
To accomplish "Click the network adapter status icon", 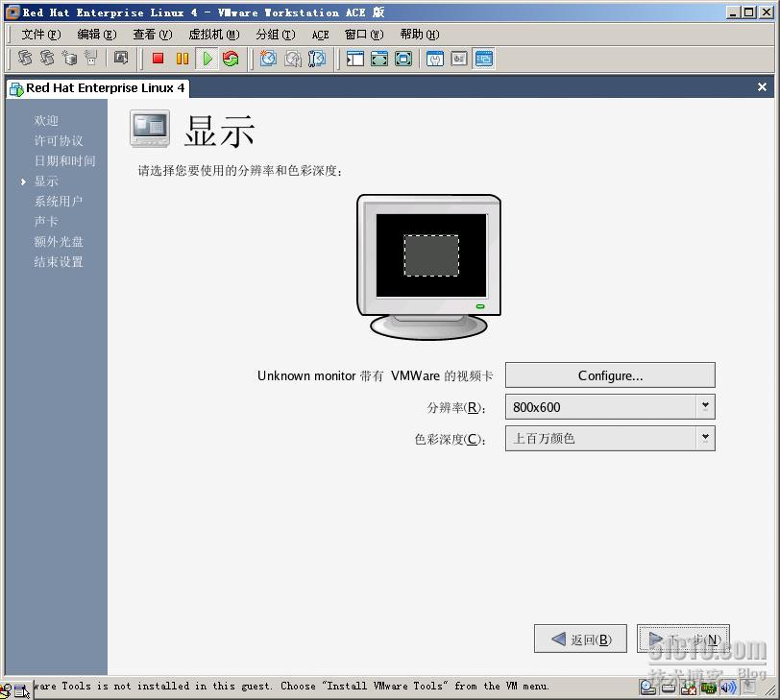I will [708, 688].
